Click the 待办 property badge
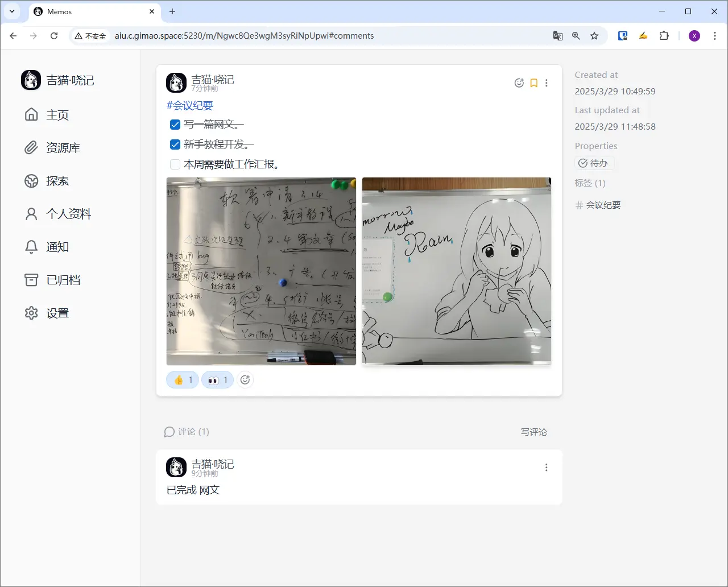This screenshot has height=587, width=728. pyautogui.click(x=594, y=163)
